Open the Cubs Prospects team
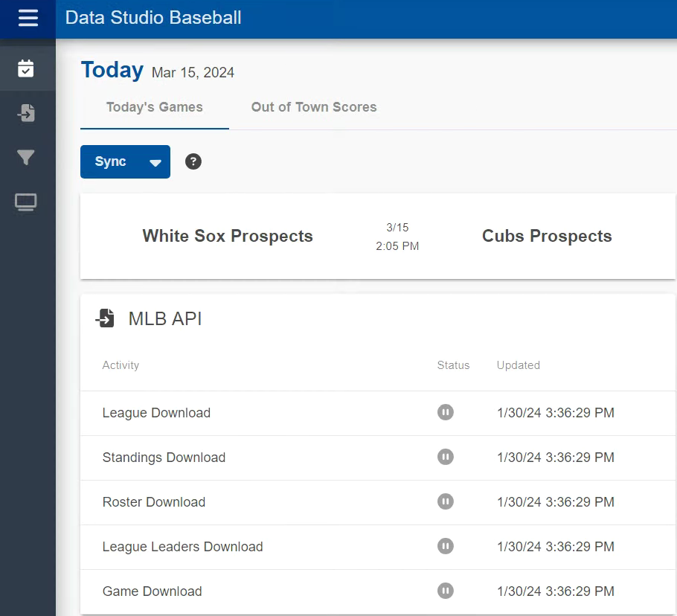The image size is (677, 616). (547, 237)
